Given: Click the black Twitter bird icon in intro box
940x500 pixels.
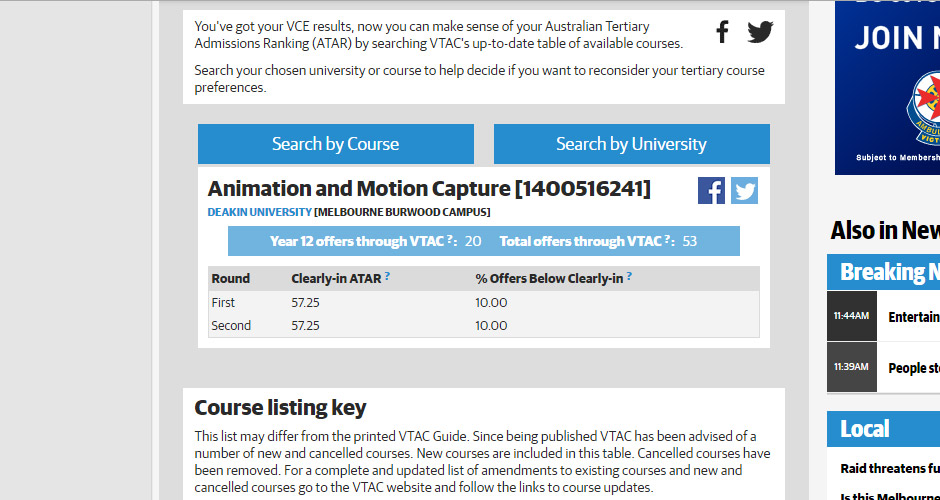Looking at the screenshot, I should click(760, 32).
